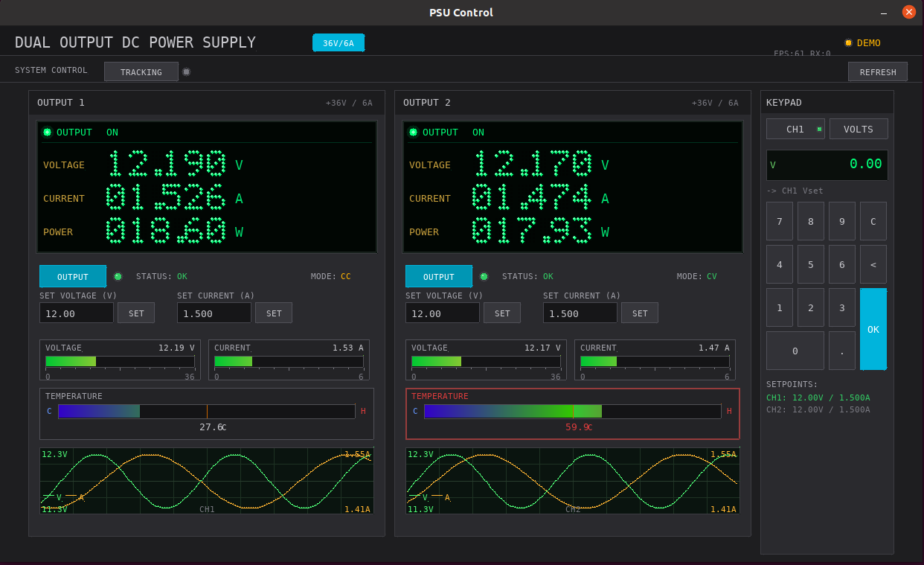Image resolution: width=924 pixels, height=565 pixels.
Task: Toggle Output 2's OUTPUT power button
Action: 438,276
